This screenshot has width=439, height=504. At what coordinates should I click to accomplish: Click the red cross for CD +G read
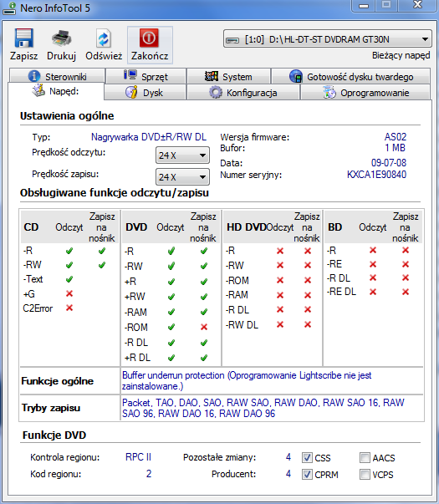tap(69, 293)
